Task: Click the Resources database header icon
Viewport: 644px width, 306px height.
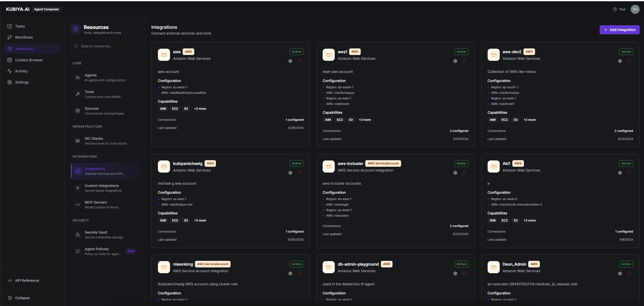Action: [76, 30]
